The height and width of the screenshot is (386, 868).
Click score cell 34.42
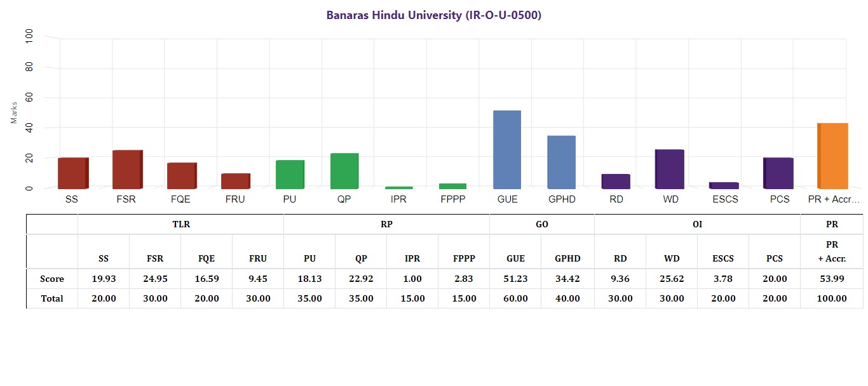click(x=567, y=279)
